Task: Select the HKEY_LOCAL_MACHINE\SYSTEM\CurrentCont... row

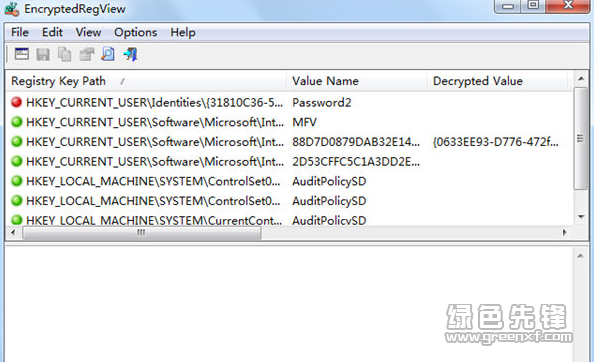Action: [x=154, y=220]
